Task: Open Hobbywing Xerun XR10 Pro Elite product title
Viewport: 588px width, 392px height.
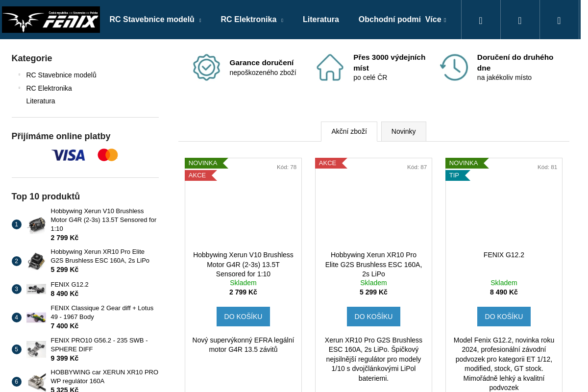Action: pos(373,264)
